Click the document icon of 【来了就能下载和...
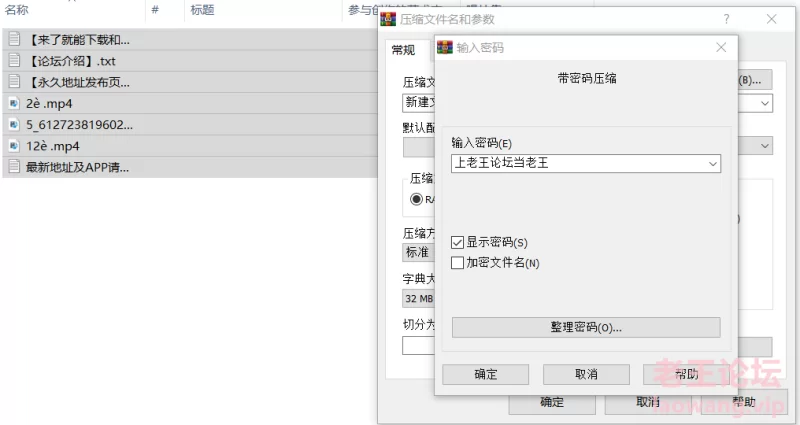The width and height of the screenshot is (800, 425). point(14,39)
